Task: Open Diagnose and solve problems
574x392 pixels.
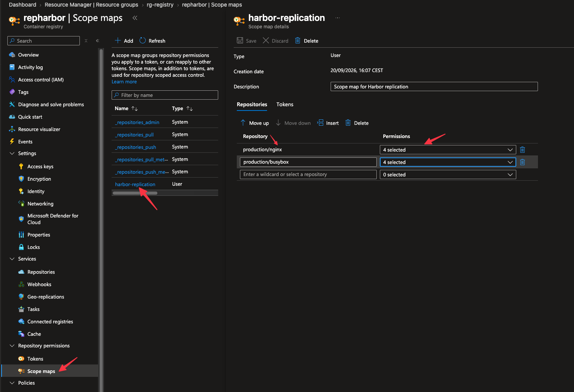Action: click(51, 104)
